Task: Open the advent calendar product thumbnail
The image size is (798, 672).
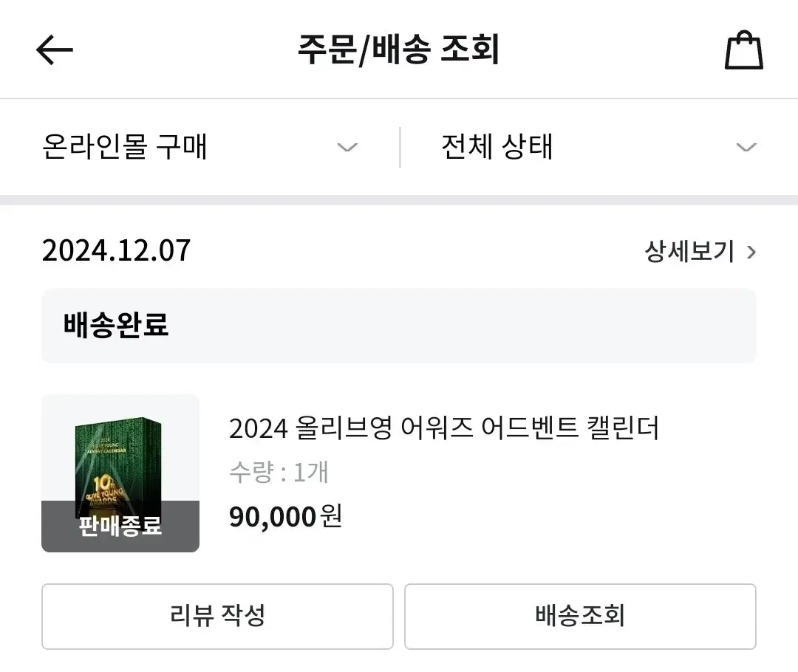Action: [x=120, y=473]
